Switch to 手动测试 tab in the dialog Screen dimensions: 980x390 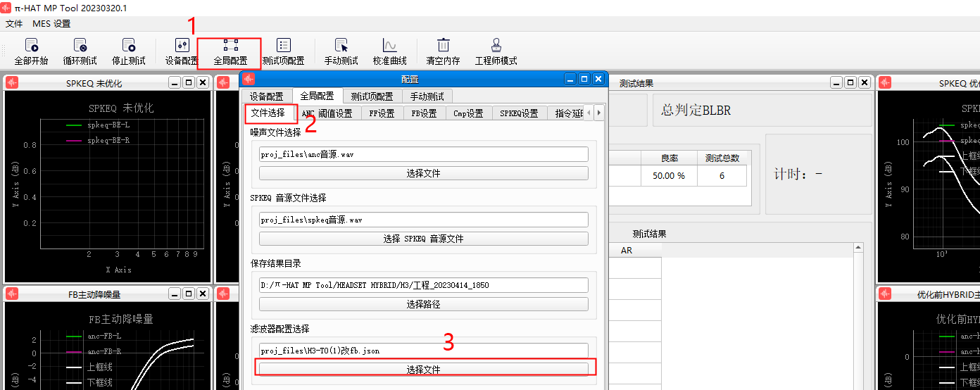tap(427, 96)
